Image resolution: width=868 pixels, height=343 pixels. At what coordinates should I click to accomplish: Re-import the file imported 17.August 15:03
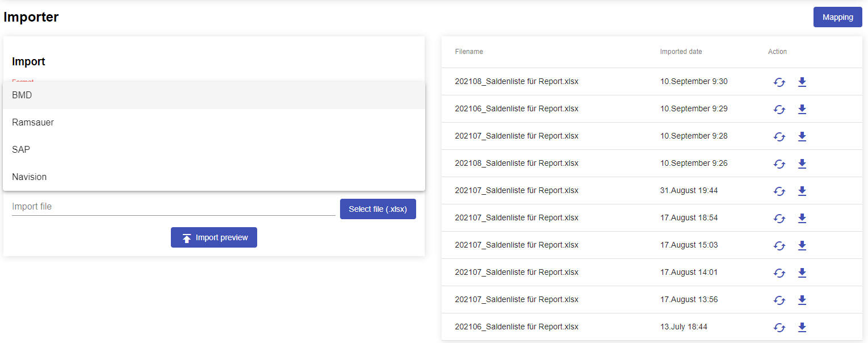pyautogui.click(x=779, y=246)
